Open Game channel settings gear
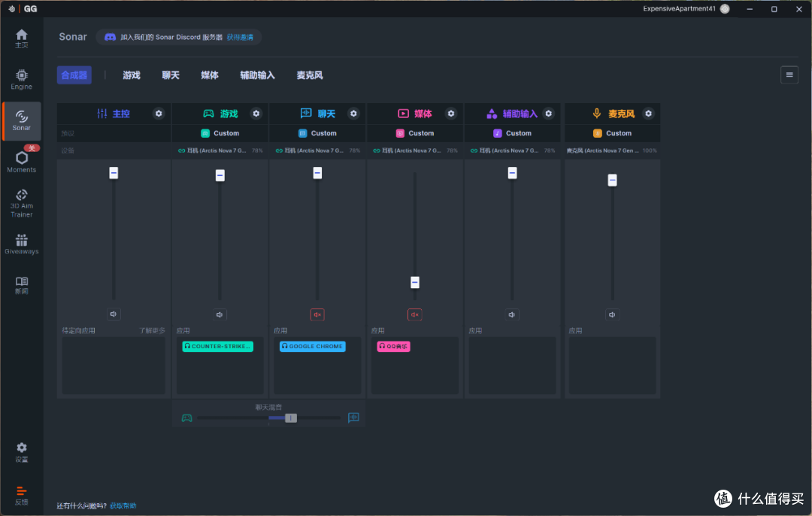Viewport: 812px width, 516px height. coord(256,114)
